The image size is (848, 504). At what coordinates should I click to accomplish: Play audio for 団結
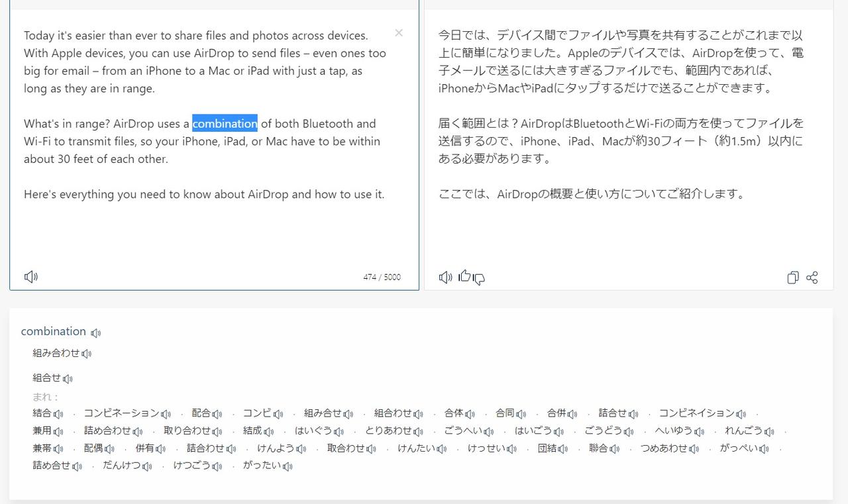[x=563, y=449]
